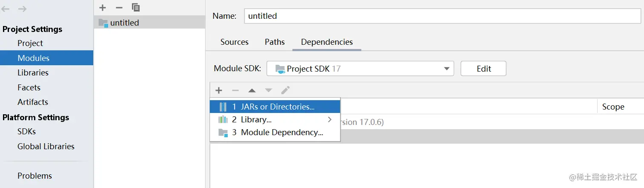This screenshot has height=188, width=644.
Task: Focus the module Name input field
Action: 443,16
